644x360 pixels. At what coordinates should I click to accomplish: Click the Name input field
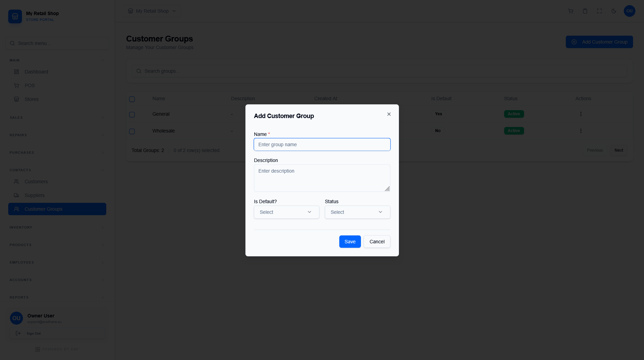click(x=322, y=144)
